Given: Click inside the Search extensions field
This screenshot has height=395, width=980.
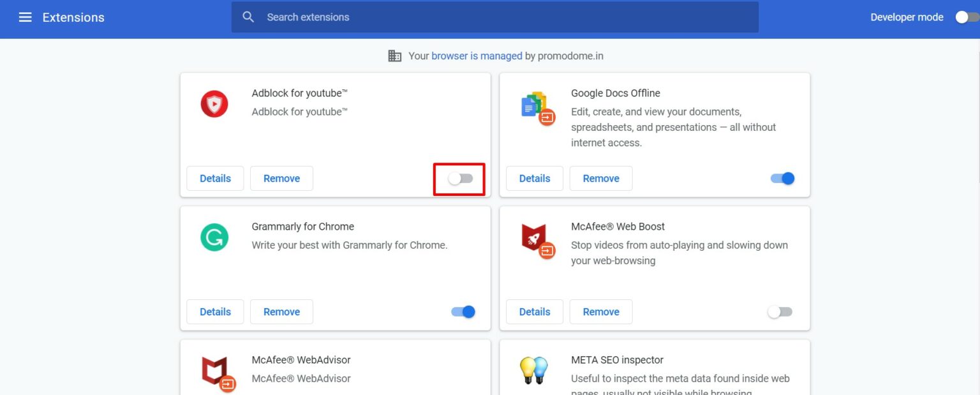Looking at the screenshot, I should (447, 17).
